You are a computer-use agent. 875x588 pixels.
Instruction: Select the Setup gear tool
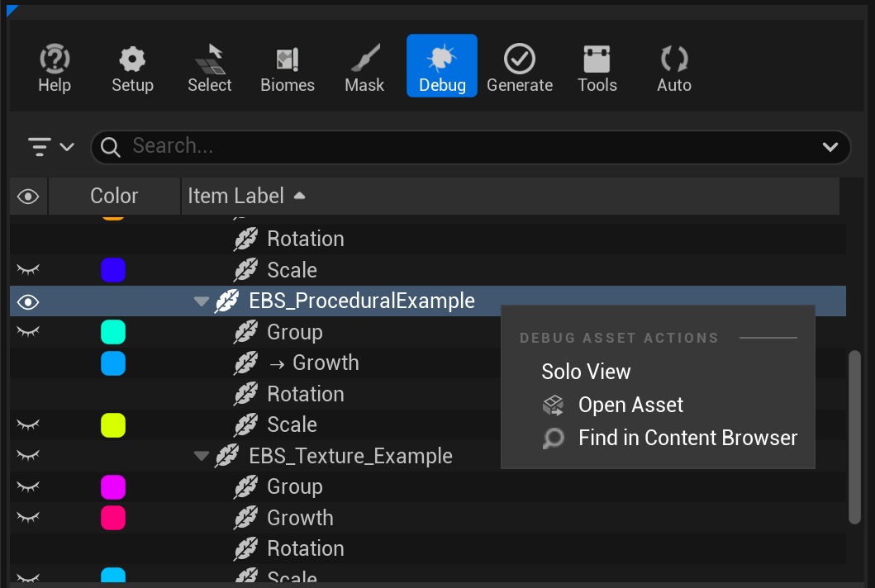(132, 68)
